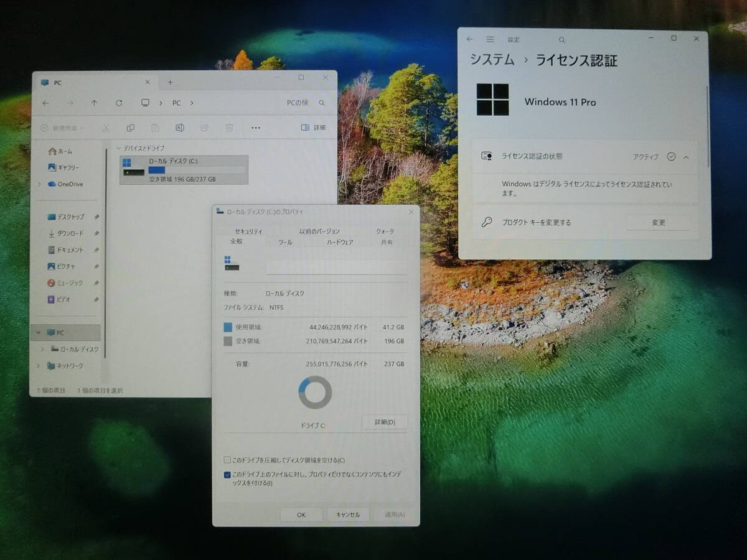Click the Settings search magnifier icon

[561, 40]
